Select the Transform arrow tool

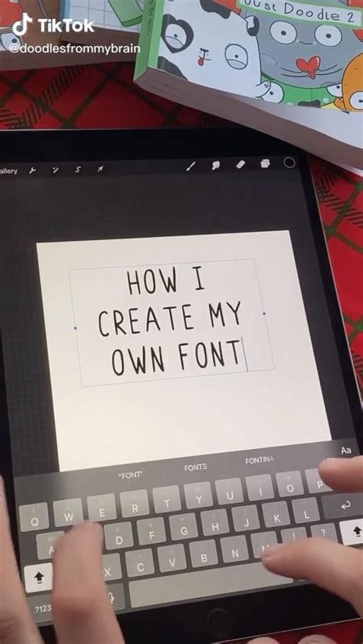coord(100,169)
